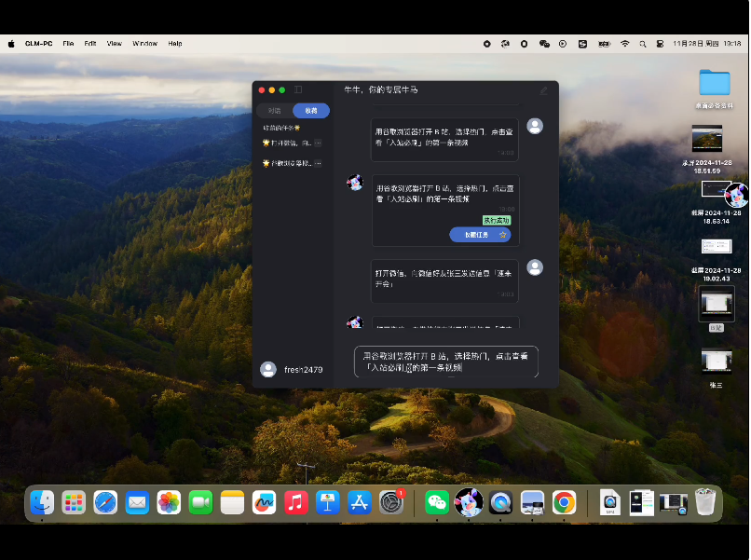Open the Apple menu
This screenshot has width=751, height=560.
11,44
